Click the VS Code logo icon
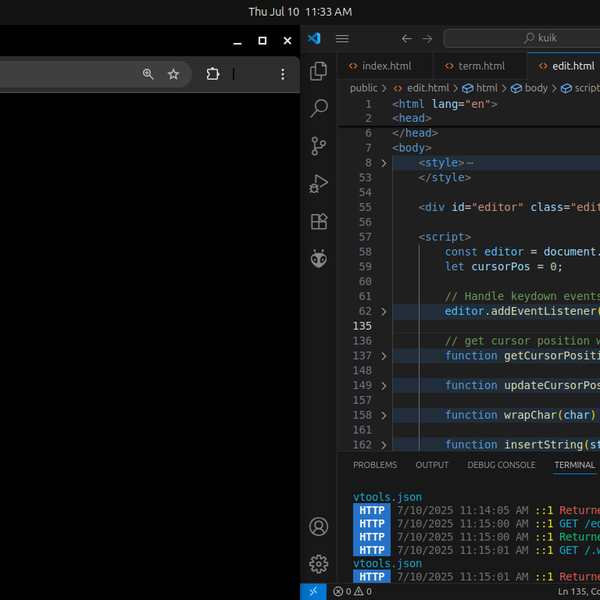 pos(314,38)
